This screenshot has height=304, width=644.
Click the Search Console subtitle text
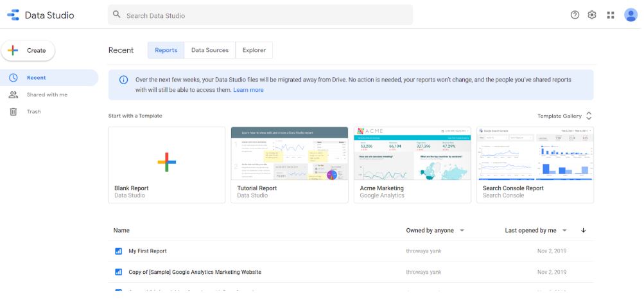(x=503, y=195)
